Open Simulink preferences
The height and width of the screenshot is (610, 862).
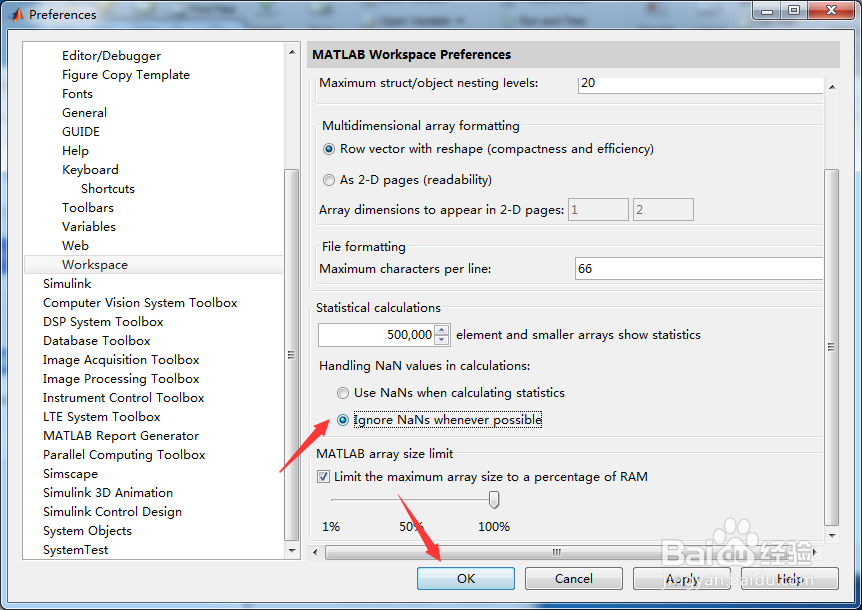coord(67,284)
